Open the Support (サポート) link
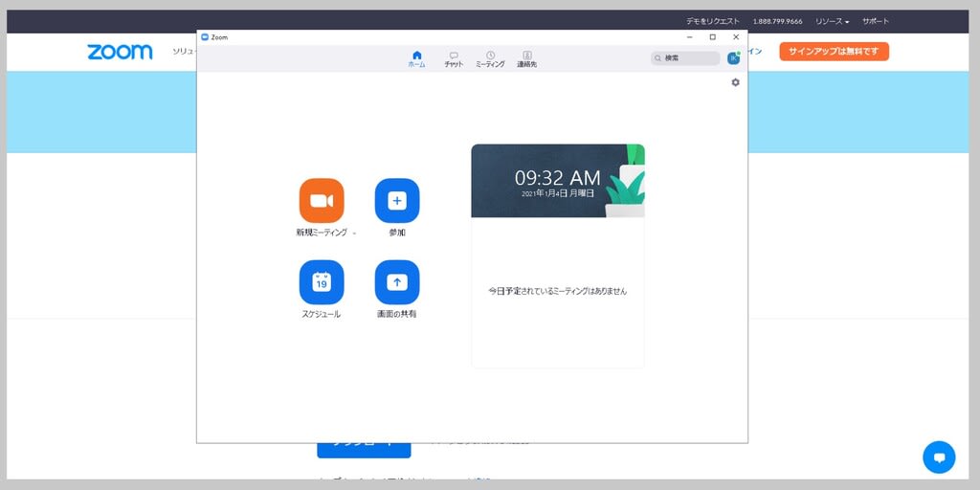 [x=876, y=21]
